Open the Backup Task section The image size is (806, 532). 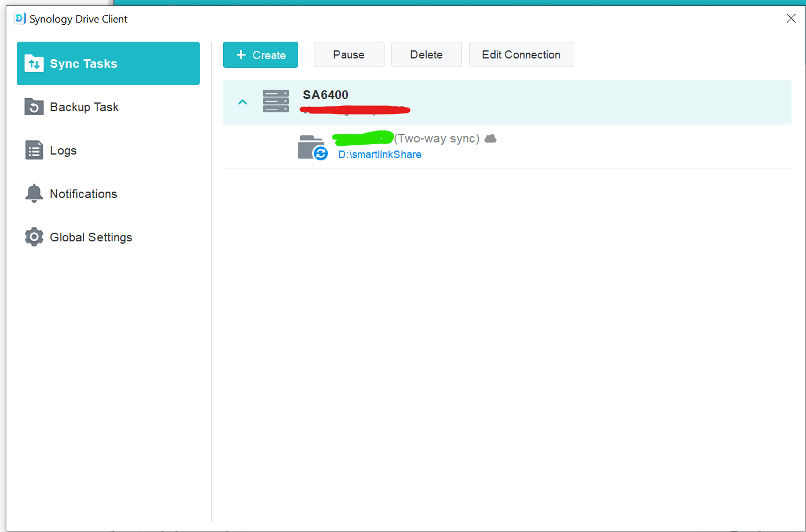(108, 107)
